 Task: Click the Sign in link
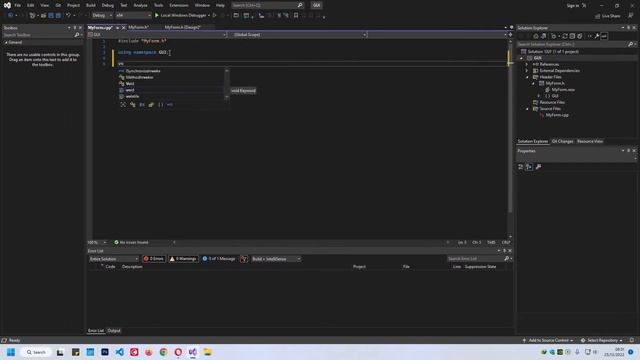573,6
